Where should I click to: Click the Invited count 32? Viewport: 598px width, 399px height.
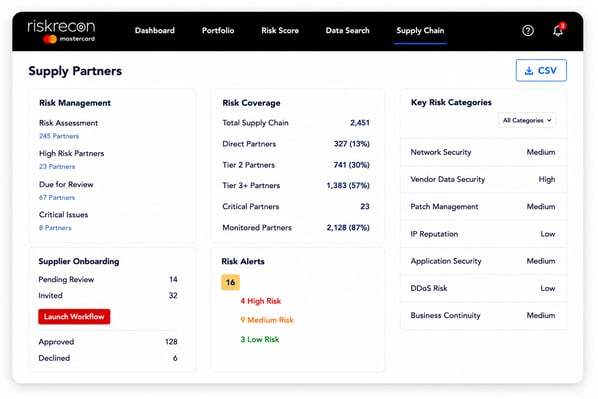coord(173,296)
